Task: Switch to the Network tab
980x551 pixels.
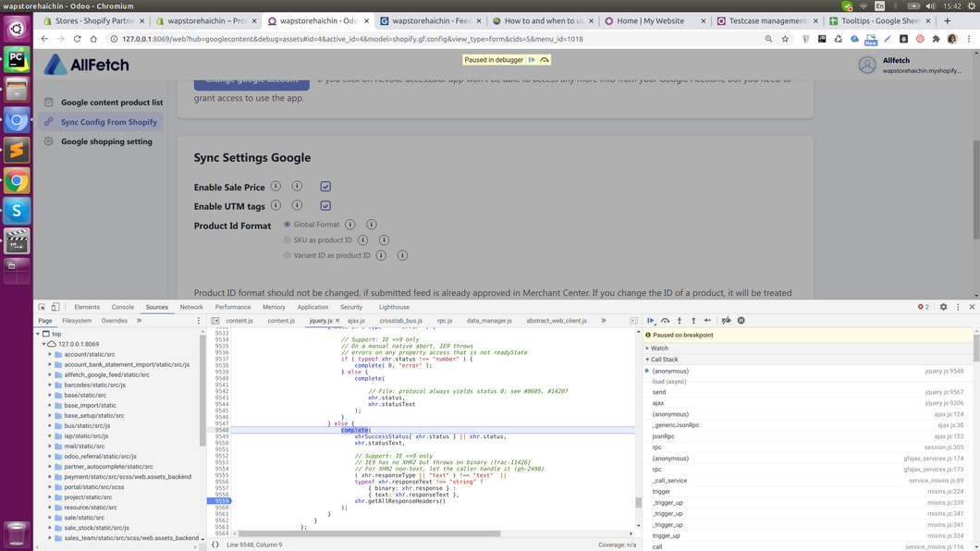Action: tap(191, 307)
